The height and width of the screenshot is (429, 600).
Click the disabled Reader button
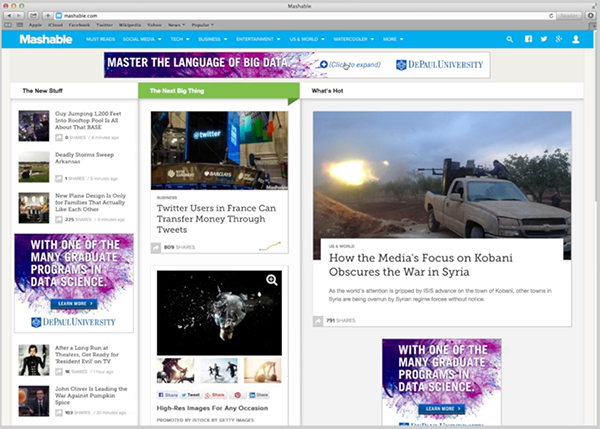[569, 16]
